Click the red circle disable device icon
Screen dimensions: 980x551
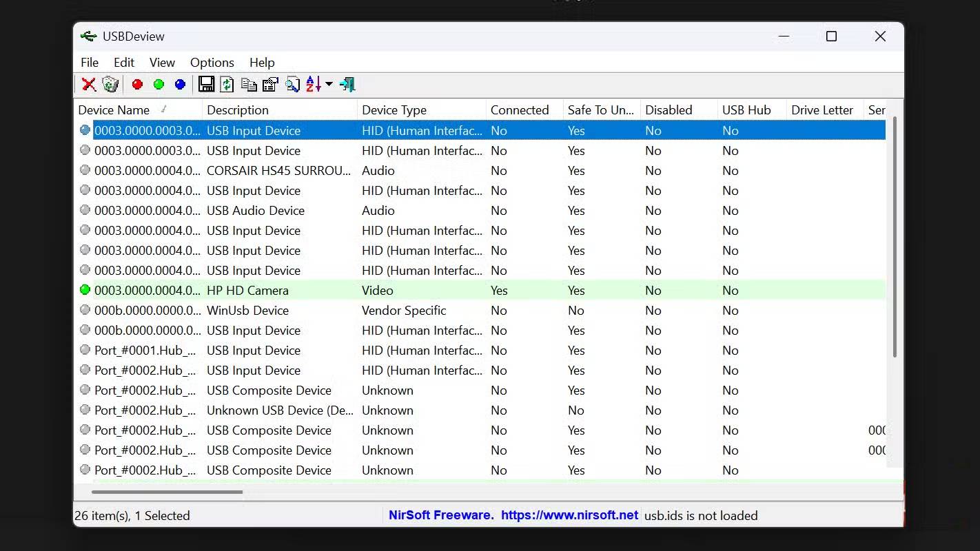click(137, 85)
